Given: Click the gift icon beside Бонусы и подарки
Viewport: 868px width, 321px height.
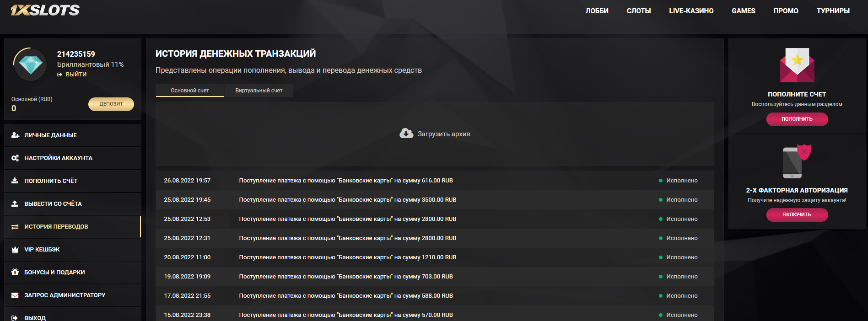Looking at the screenshot, I should click(x=15, y=272).
